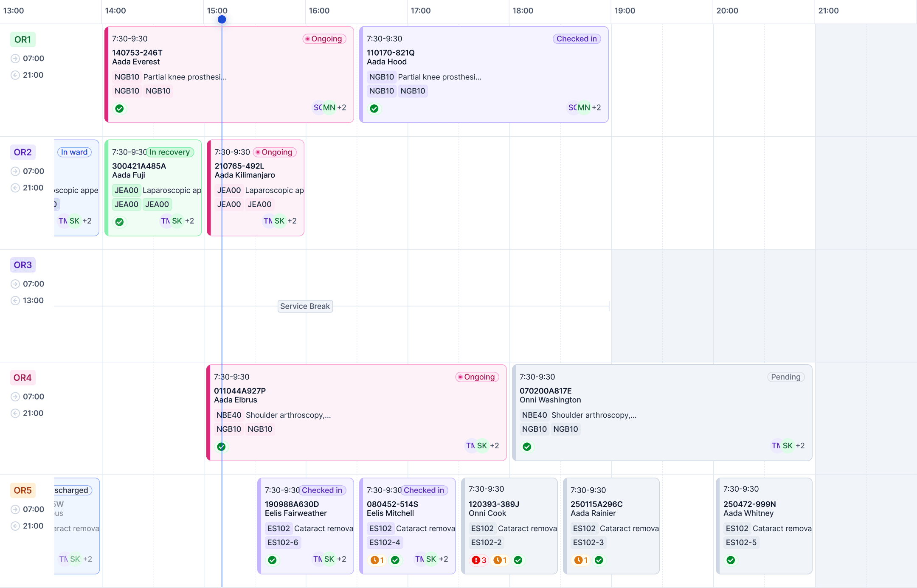Expand +2 staff on Eelis Mitchell card
Screen dimensions: 917x588
(444, 559)
